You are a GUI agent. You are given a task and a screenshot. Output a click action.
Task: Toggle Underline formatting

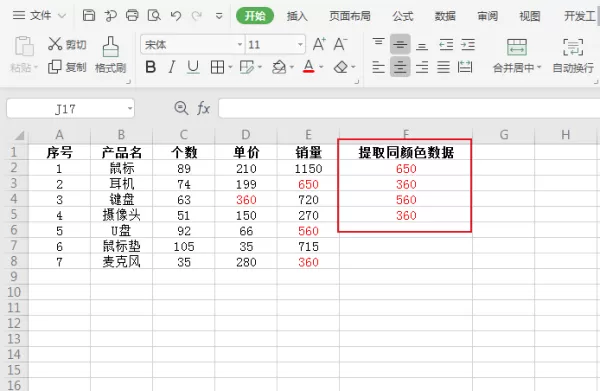click(193, 67)
